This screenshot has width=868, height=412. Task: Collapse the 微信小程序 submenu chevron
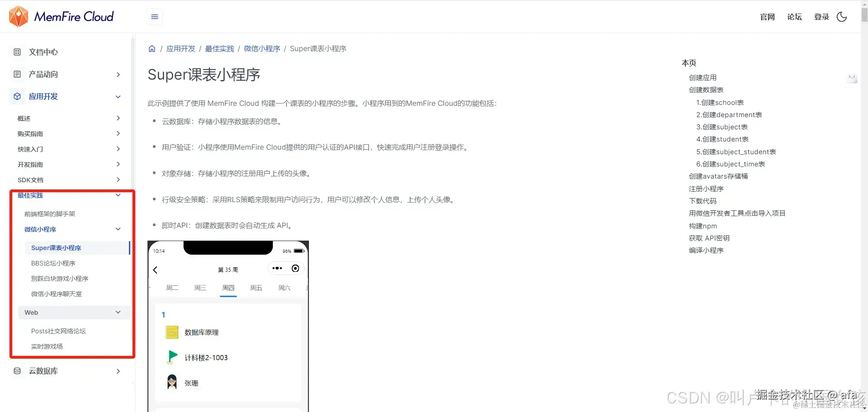click(x=118, y=229)
